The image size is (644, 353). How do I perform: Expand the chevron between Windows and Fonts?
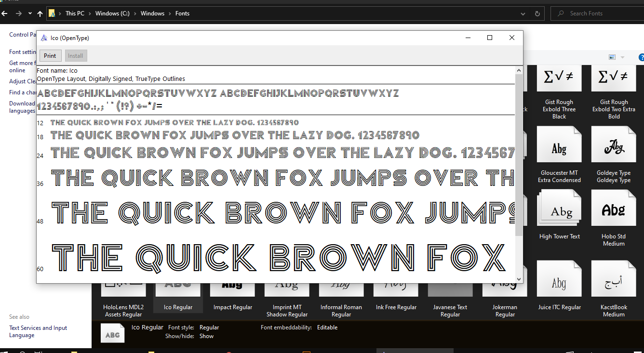tap(170, 13)
